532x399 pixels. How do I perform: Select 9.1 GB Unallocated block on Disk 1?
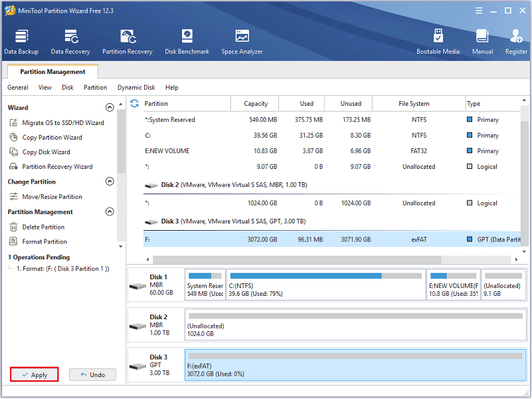pyautogui.click(x=503, y=285)
